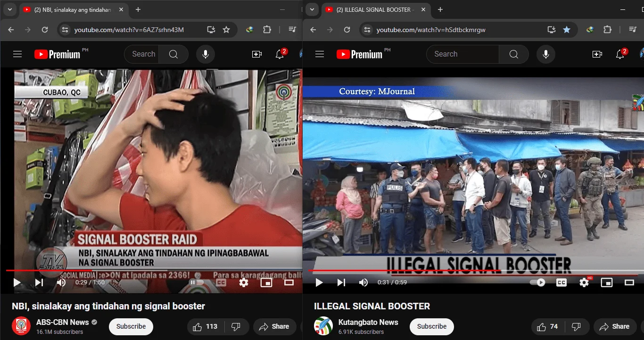The width and height of the screenshot is (644, 340).
Task: Like the ABS-CBN News video
Action: coord(206,326)
